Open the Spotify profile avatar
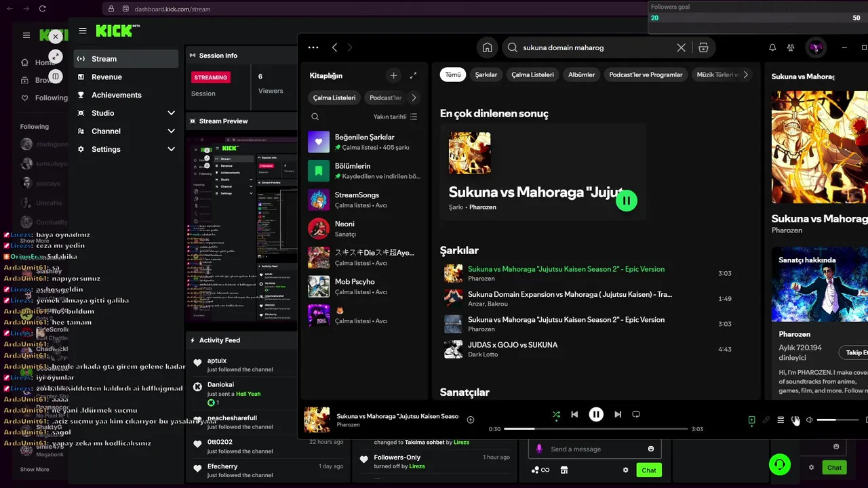Image resolution: width=868 pixels, height=488 pixels. pyautogui.click(x=816, y=47)
